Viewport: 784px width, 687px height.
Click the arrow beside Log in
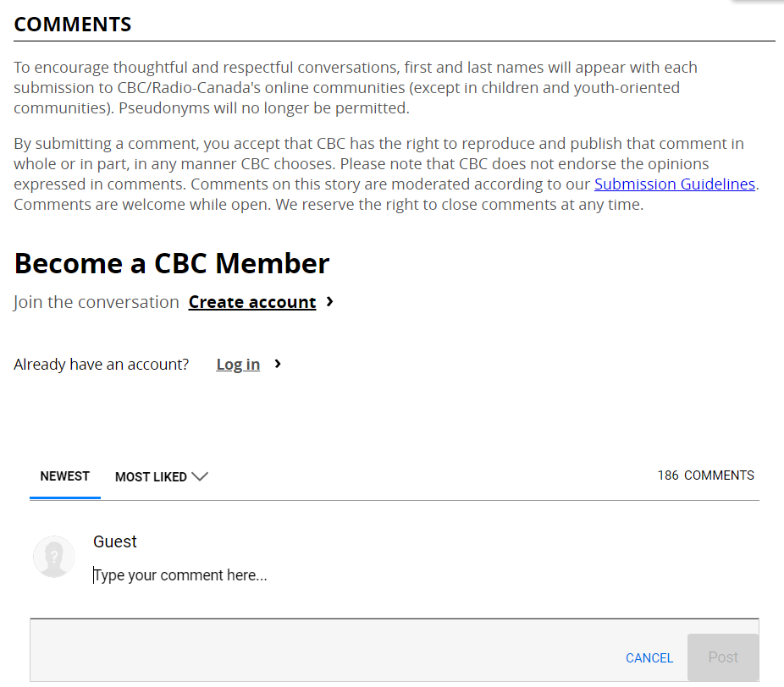point(278,364)
